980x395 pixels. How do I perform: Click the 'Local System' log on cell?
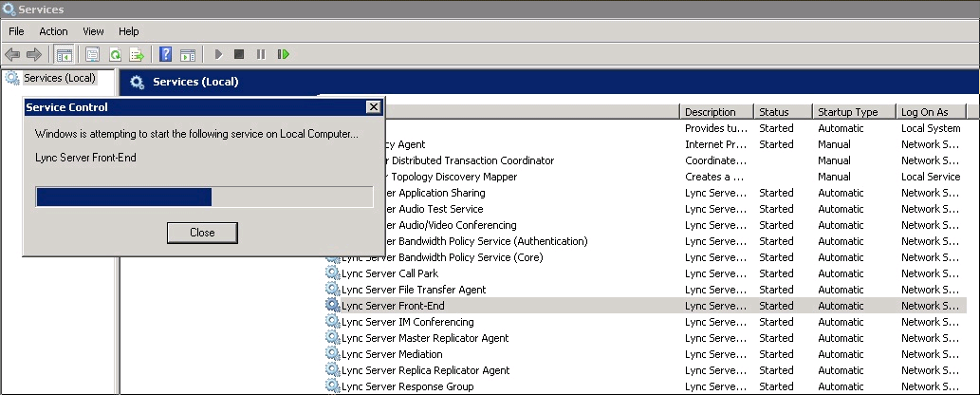(931, 128)
